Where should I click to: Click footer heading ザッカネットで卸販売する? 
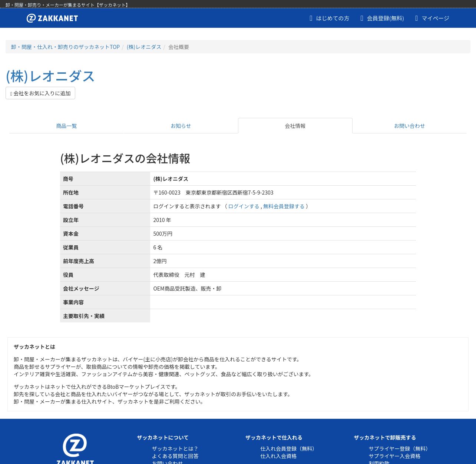385,438
